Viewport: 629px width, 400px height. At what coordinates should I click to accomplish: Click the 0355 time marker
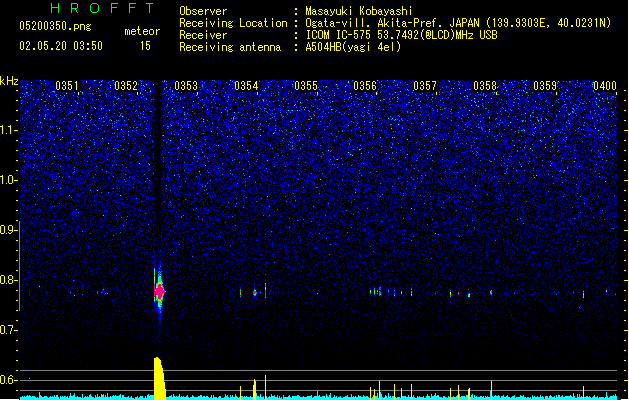click(306, 86)
